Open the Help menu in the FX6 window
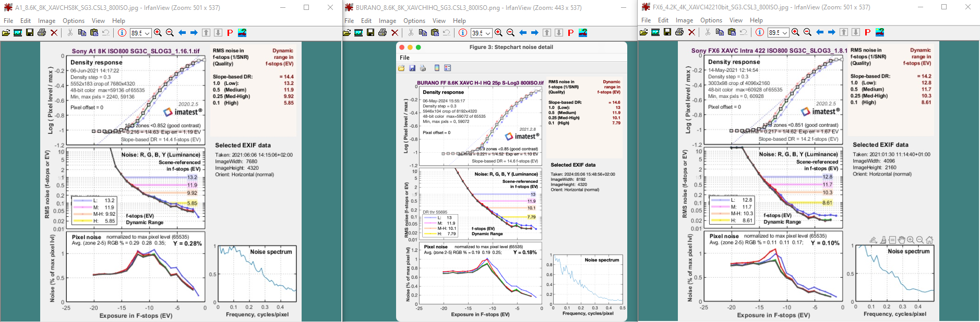Image resolution: width=980 pixels, height=322 pixels. coord(756,20)
